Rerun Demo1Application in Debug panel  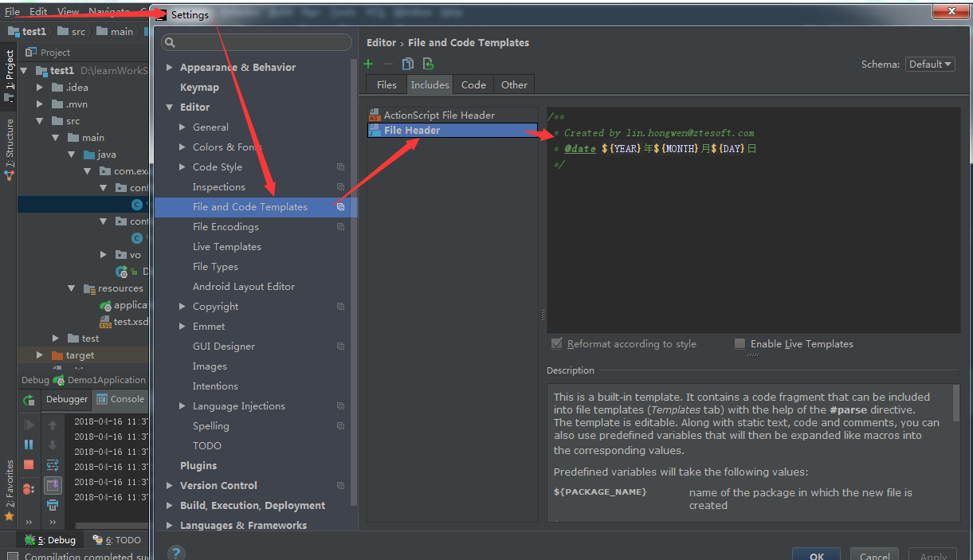coord(29,401)
